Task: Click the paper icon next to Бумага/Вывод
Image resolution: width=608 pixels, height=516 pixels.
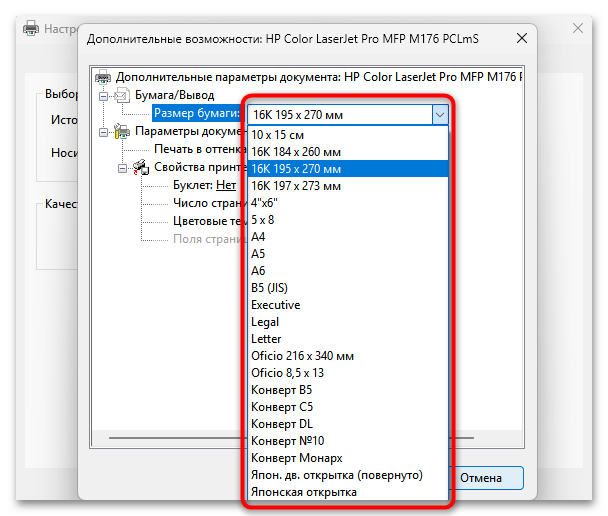Action: pos(122,95)
